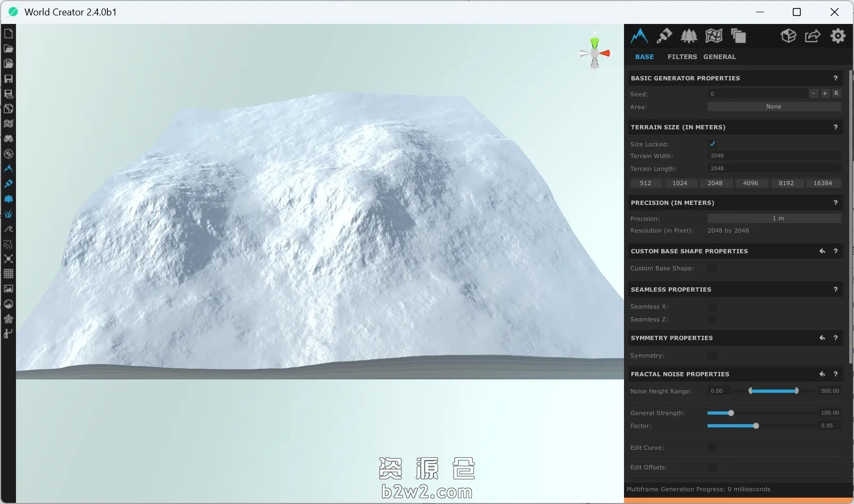Click the stacked layers panel icon

pyautogui.click(x=738, y=36)
